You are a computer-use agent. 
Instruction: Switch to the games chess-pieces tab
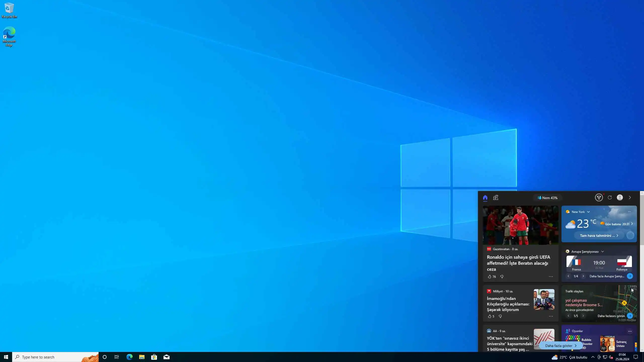(x=496, y=198)
